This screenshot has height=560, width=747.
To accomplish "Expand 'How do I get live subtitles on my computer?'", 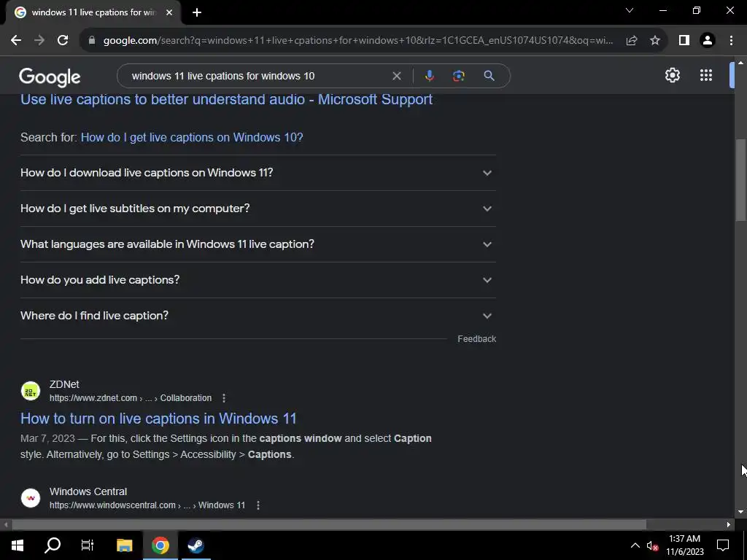I will click(258, 209).
